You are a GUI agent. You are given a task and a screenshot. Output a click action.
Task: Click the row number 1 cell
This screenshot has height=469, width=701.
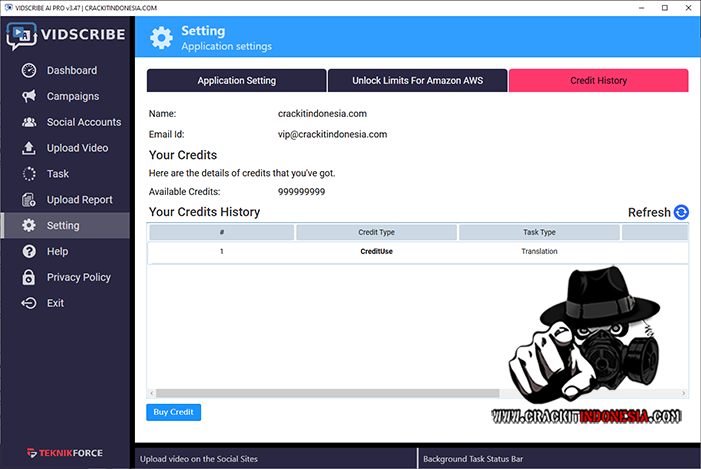tap(222, 251)
